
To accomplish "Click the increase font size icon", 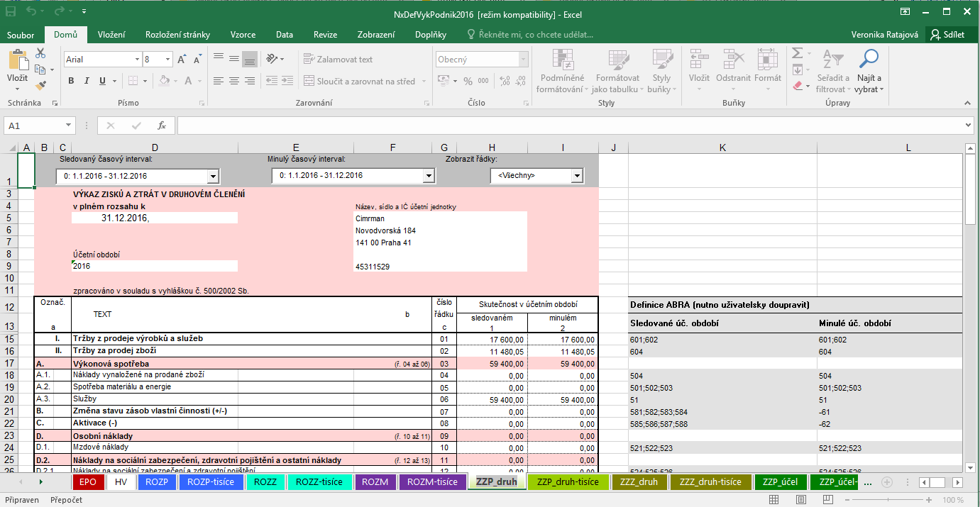I will [x=182, y=60].
